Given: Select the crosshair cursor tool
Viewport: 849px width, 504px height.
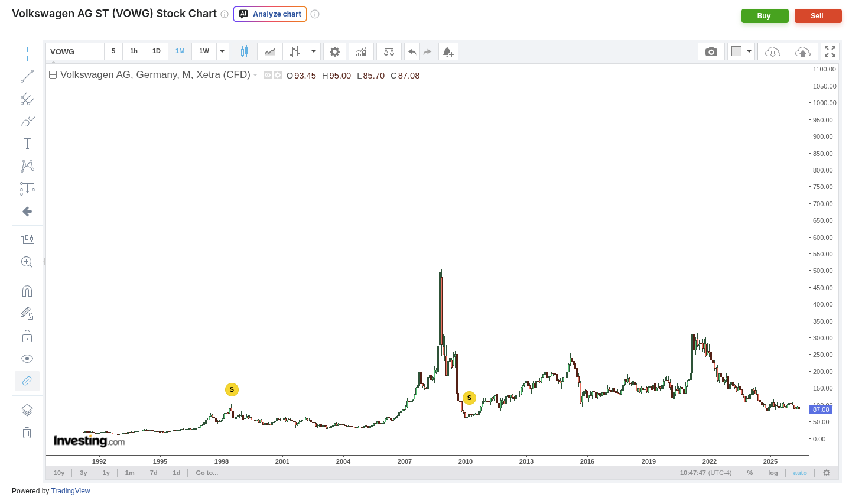Looking at the screenshot, I should 27,54.
